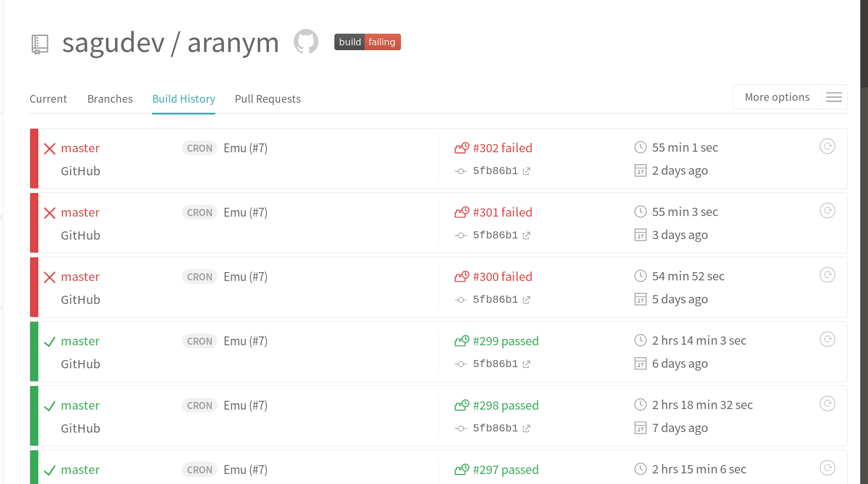Switch to the Pull Requests tab
Viewport: 868px width, 484px height.
[268, 99]
